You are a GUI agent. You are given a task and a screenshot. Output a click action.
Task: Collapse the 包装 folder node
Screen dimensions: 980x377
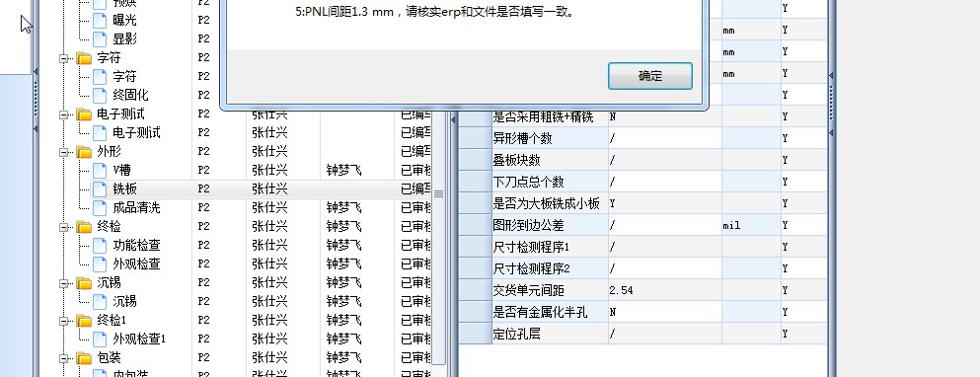tap(63, 358)
